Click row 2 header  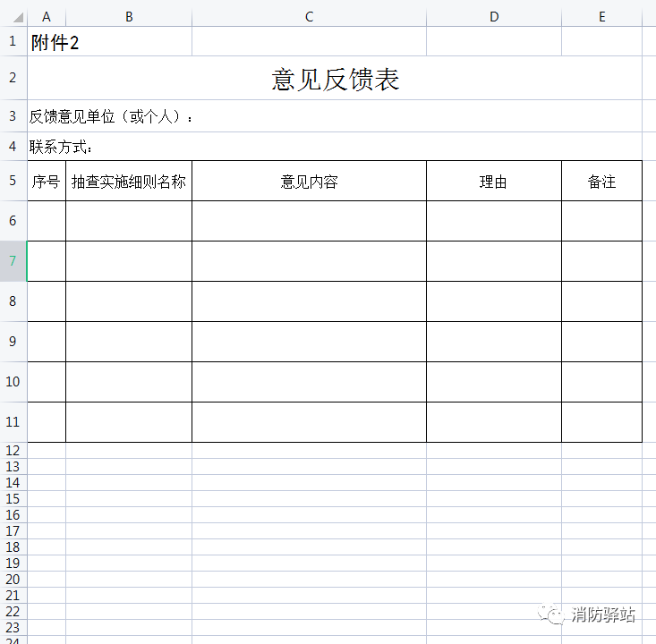point(13,78)
